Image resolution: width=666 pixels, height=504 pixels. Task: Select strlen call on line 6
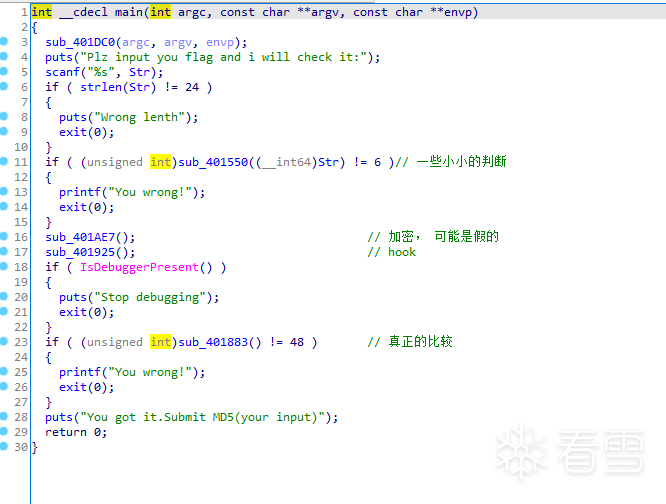(101, 87)
